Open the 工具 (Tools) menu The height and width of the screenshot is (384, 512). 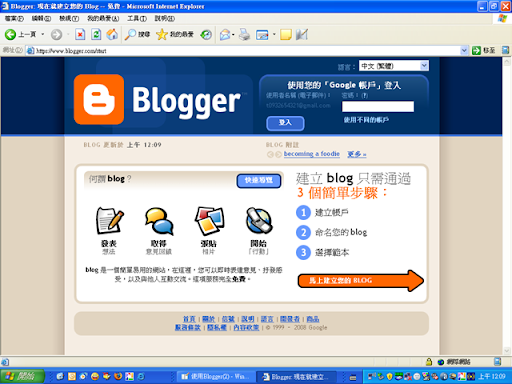[137, 19]
